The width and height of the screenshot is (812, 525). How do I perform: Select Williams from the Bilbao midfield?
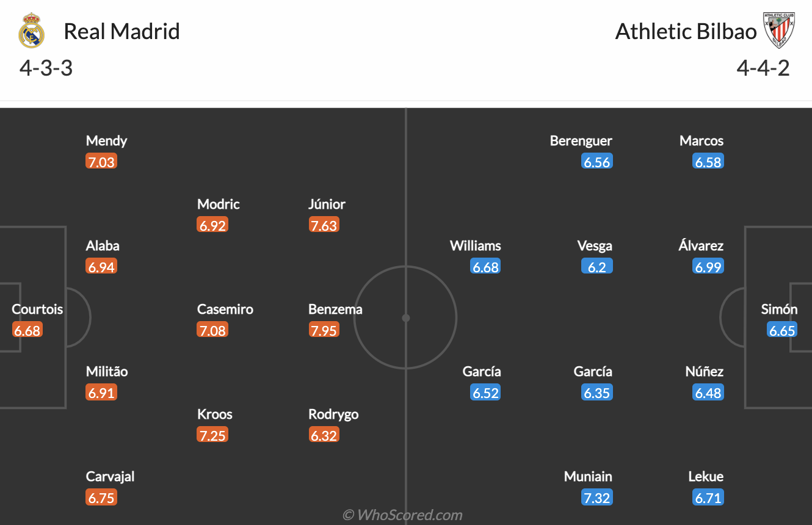[476, 245]
